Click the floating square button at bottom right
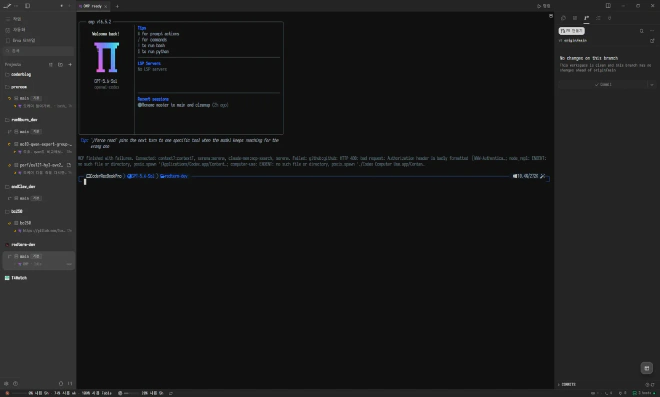Image resolution: width=660 pixels, height=397 pixels. tap(647, 368)
